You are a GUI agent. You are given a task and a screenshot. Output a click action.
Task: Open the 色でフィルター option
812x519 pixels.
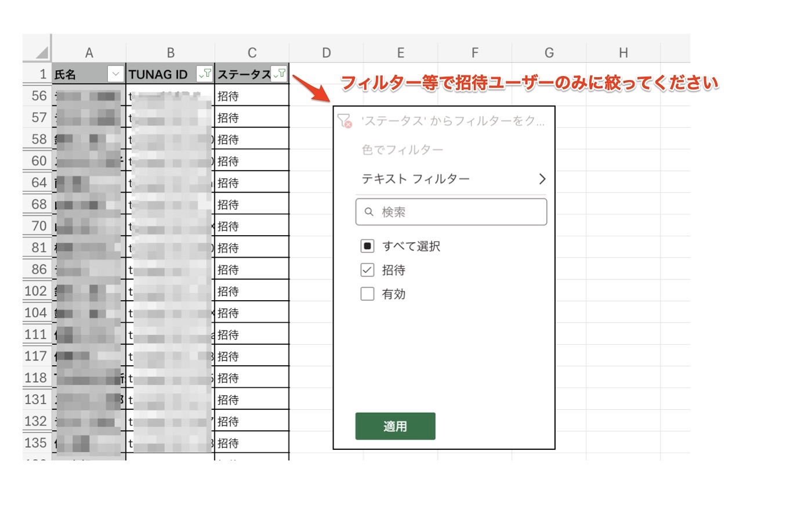point(403,150)
